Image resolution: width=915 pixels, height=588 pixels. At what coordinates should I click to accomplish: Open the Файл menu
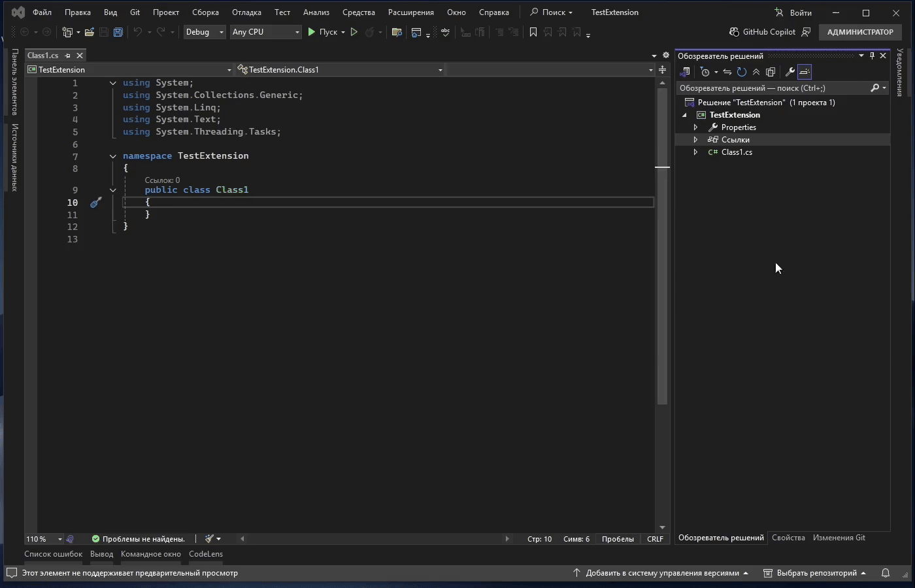tap(42, 12)
